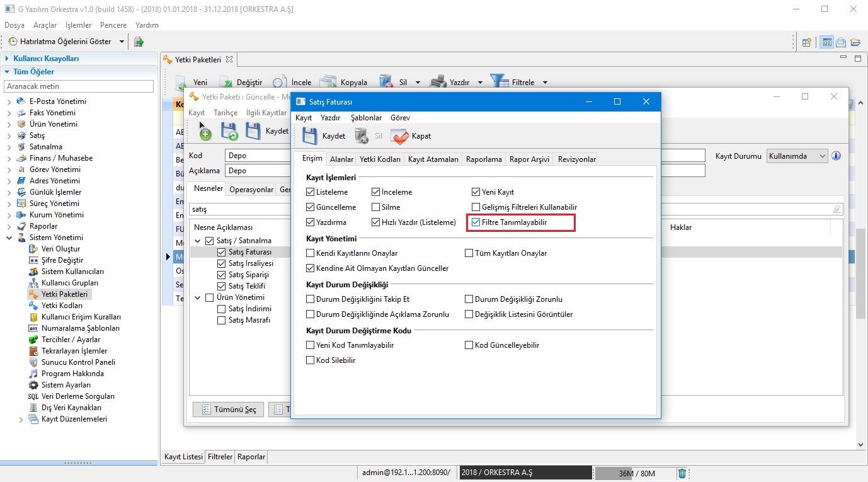Expand the Kullanıcı Kısayolları section

pos(7,59)
